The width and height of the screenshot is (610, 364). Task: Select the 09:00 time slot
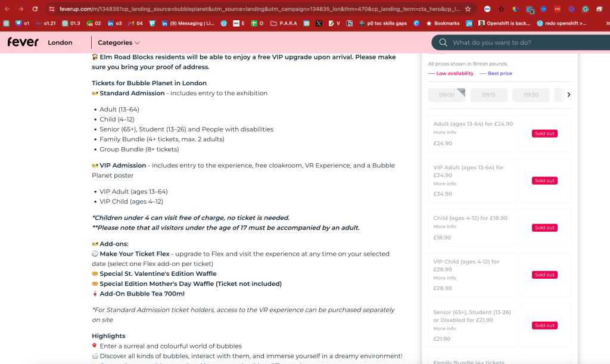[x=447, y=95]
